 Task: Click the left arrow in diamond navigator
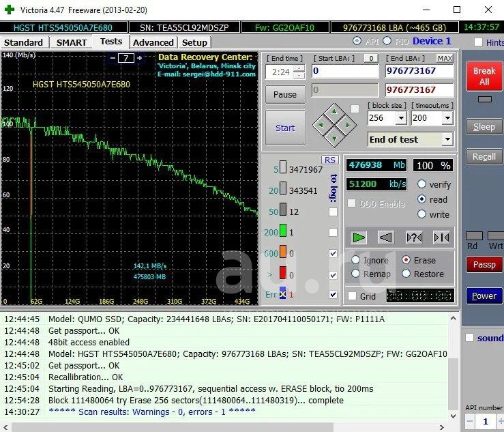321,125
